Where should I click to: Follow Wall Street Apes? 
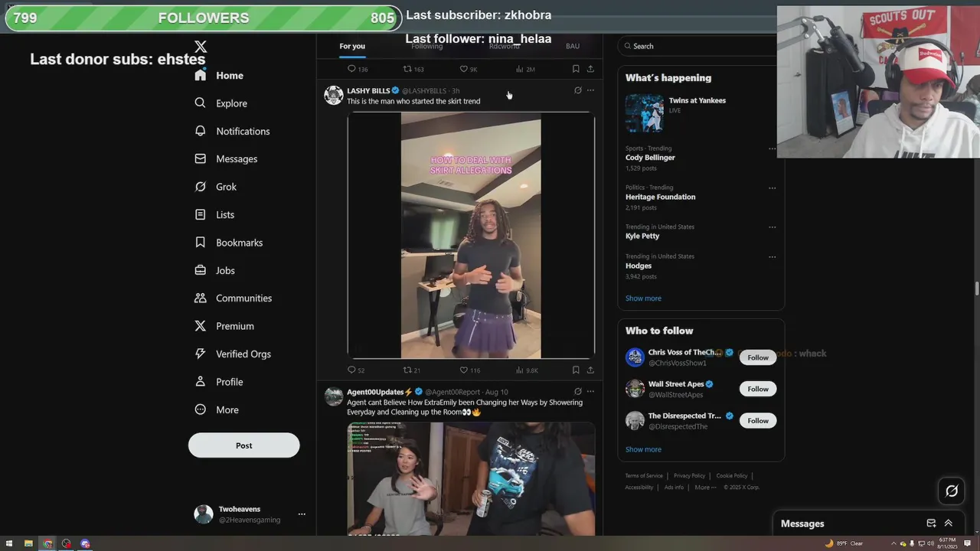758,389
